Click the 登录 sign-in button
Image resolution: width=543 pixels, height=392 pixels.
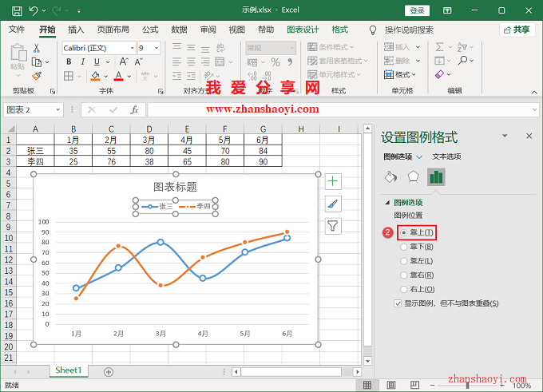418,10
